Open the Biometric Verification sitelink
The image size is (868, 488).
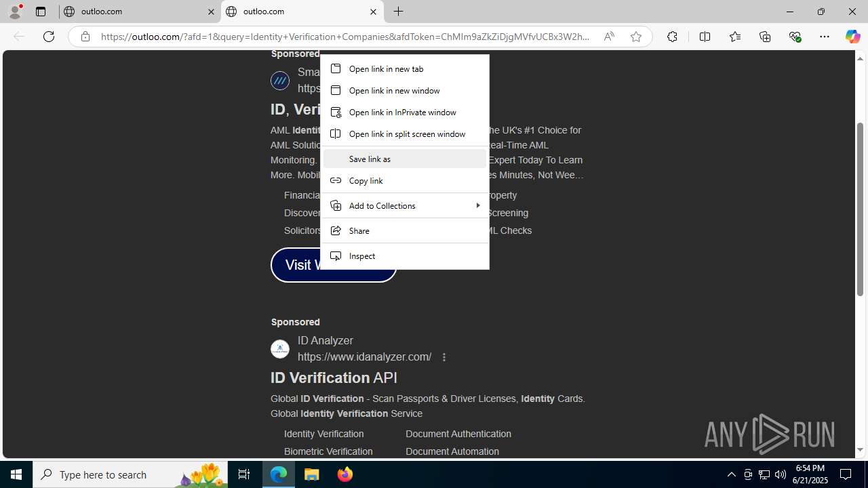coord(328,451)
